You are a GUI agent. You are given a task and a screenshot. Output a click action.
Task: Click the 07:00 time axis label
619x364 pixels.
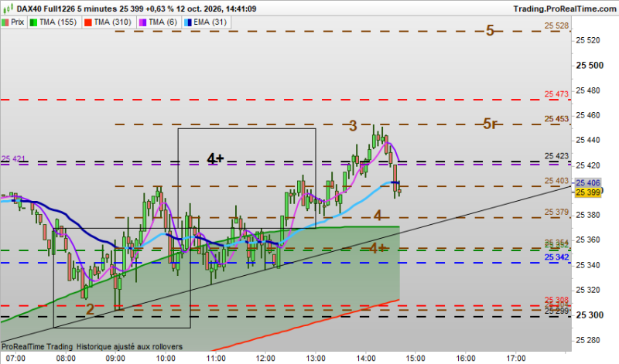tap(15, 359)
